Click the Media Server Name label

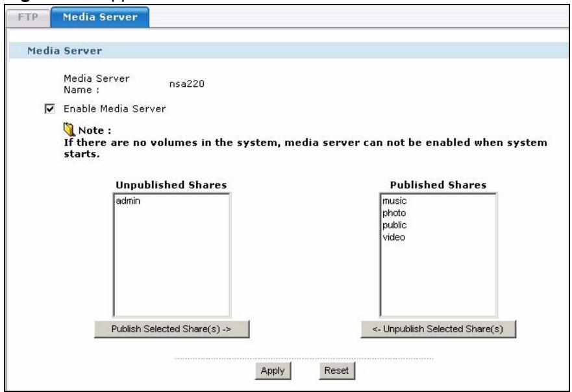(97, 84)
